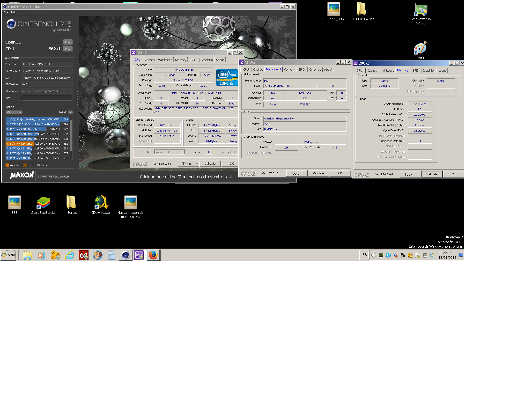Open Tools dropdown arrow in CPU tab window

click(197, 164)
